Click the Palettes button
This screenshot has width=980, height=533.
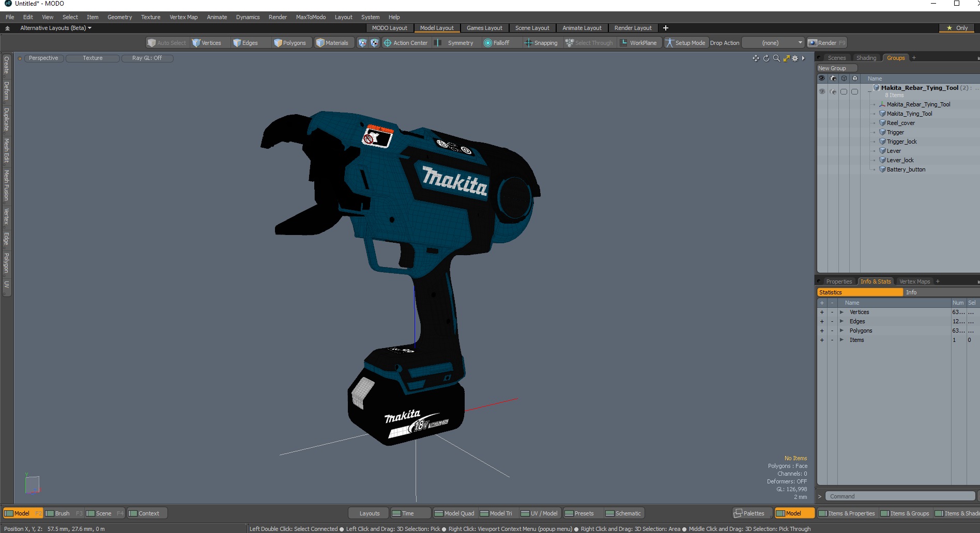(753, 513)
